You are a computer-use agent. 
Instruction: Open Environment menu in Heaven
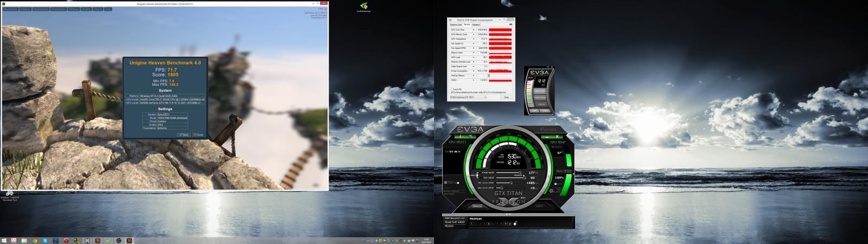click(41, 9)
